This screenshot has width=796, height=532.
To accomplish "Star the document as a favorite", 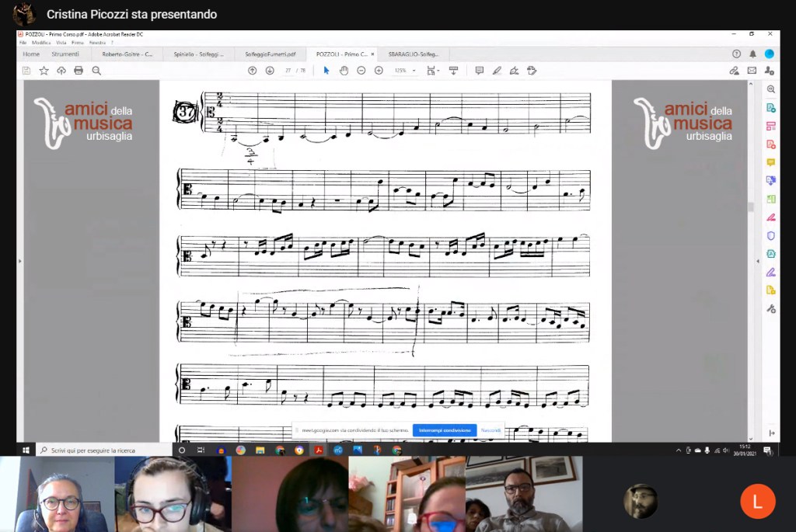I will [x=44, y=71].
